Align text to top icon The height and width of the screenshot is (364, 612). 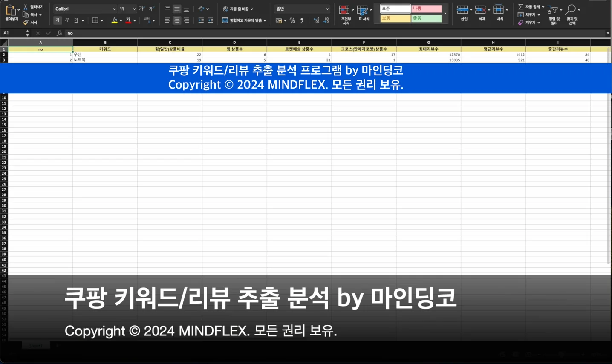pyautogui.click(x=167, y=9)
